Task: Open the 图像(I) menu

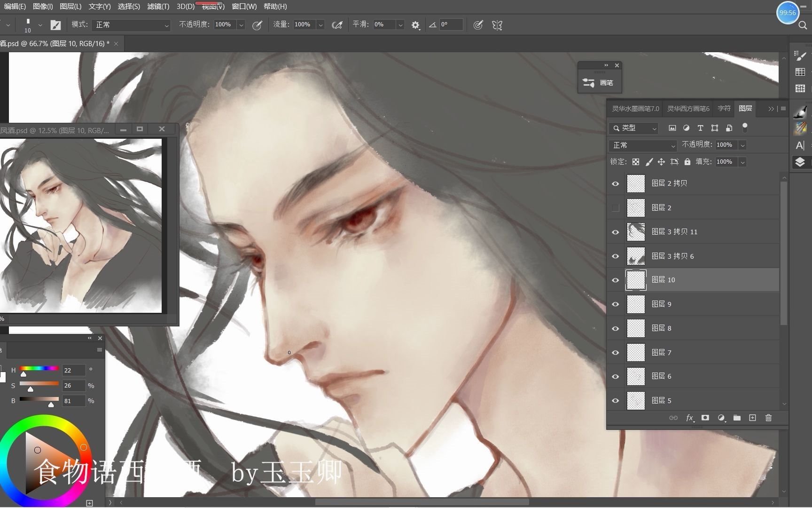Action: pos(43,6)
